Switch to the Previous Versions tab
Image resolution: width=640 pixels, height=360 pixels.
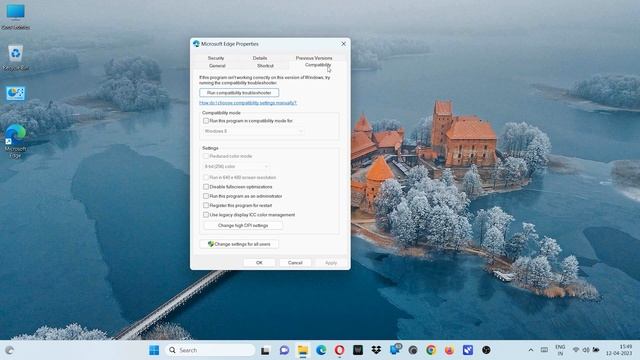click(314, 58)
